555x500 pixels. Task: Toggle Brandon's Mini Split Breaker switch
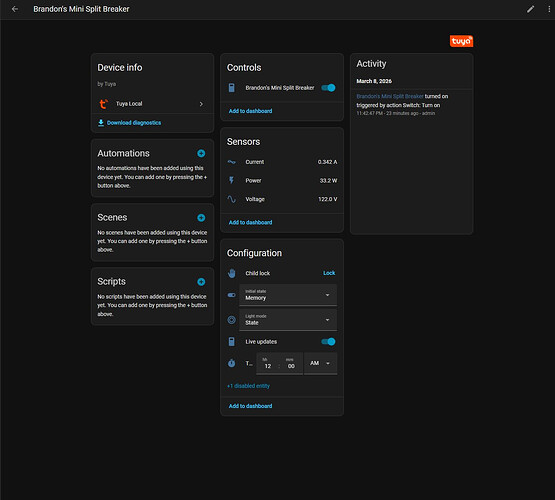[328, 88]
